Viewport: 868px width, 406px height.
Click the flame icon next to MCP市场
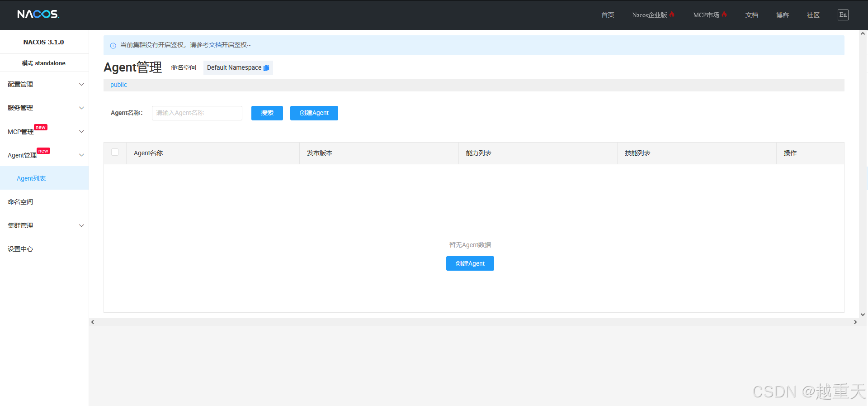click(724, 14)
